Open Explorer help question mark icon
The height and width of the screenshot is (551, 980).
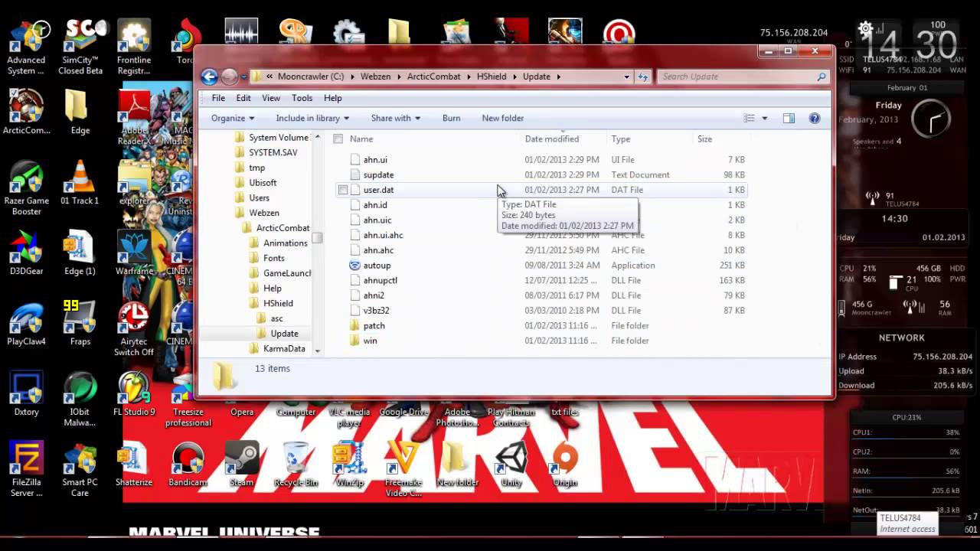pos(815,119)
